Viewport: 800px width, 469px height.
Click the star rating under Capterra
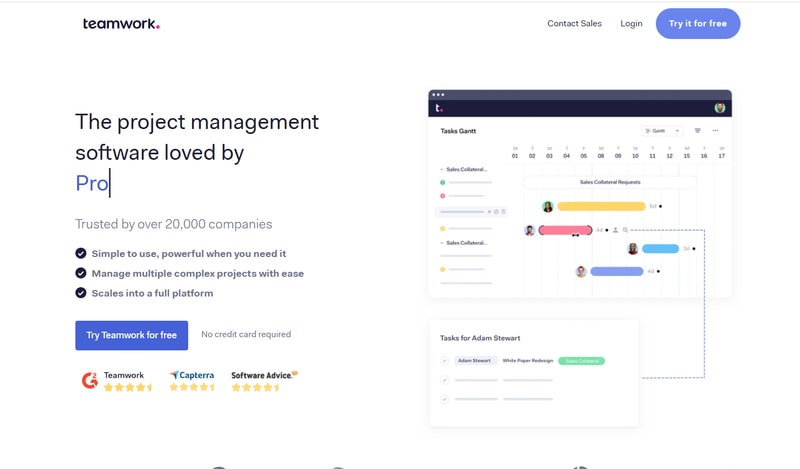[192, 387]
